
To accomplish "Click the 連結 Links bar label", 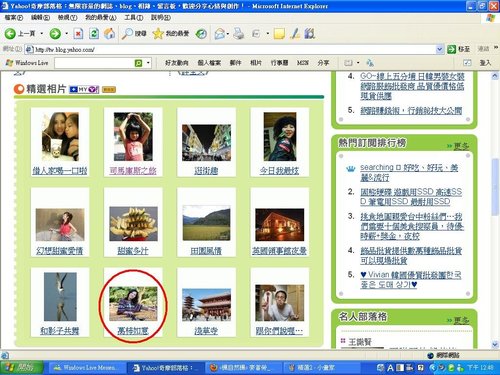I will pos(483,49).
